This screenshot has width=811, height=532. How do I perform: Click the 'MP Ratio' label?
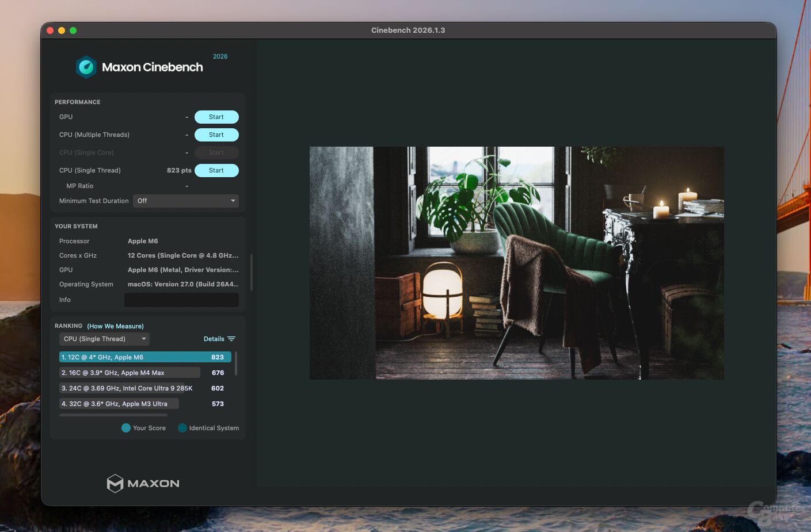pyautogui.click(x=79, y=186)
